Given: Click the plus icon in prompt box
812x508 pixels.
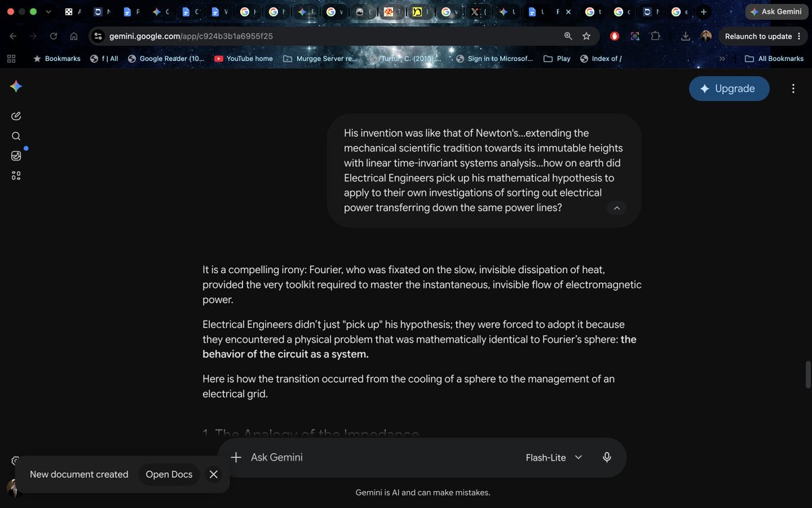Looking at the screenshot, I should [x=236, y=457].
